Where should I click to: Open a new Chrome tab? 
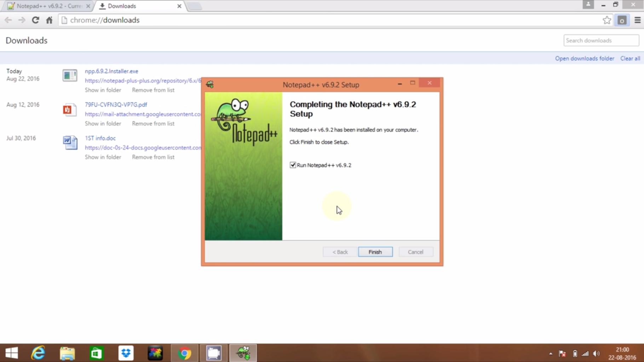click(194, 6)
